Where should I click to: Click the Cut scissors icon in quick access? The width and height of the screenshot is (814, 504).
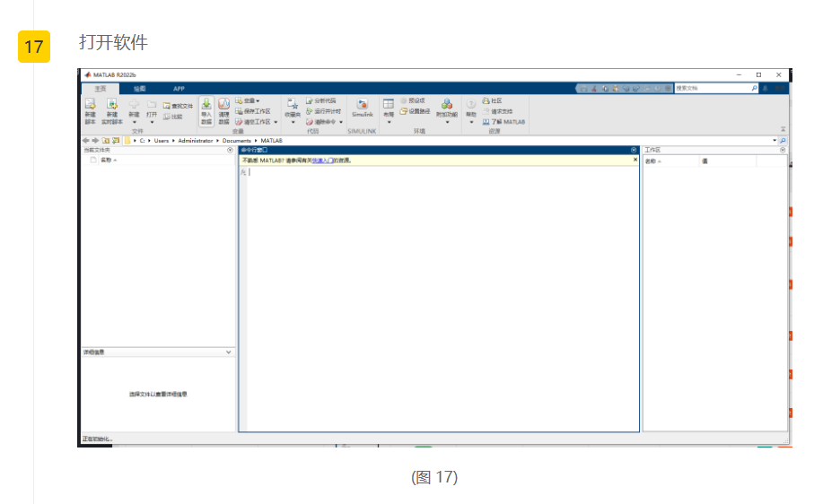(x=594, y=89)
